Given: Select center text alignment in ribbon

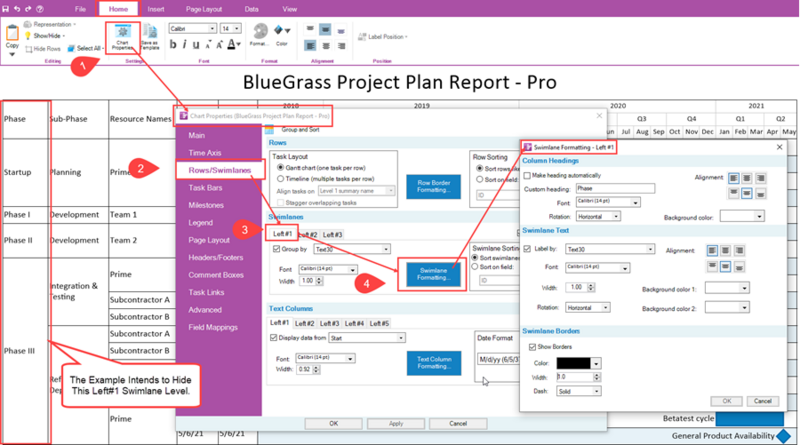Looking at the screenshot, I should coord(326,46).
